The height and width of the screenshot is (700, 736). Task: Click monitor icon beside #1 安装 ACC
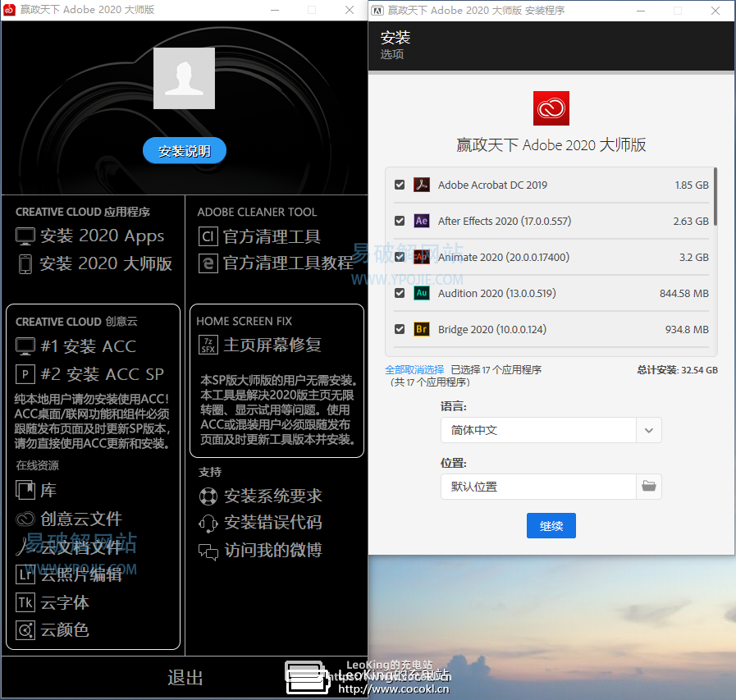click(x=25, y=346)
